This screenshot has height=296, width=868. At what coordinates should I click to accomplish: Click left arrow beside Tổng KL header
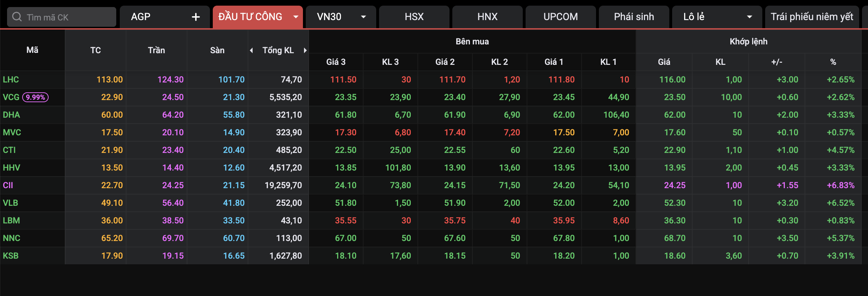(x=251, y=50)
